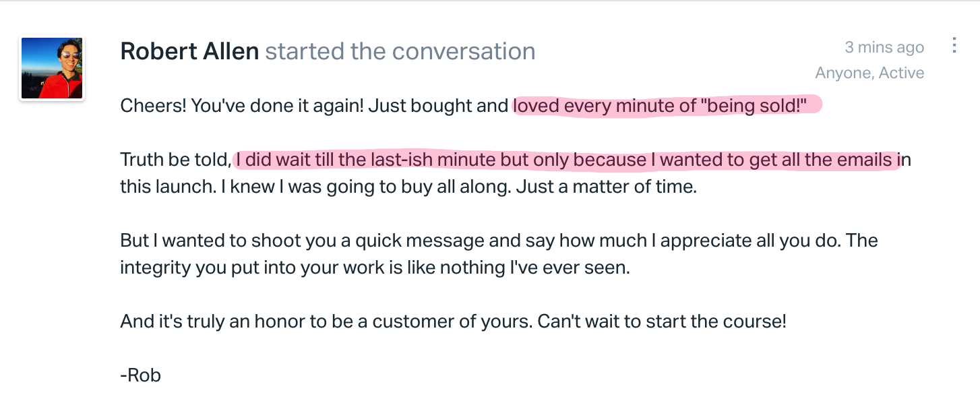Open the 'Anyone, Active' assignment status
980x399 pixels.
(x=869, y=73)
